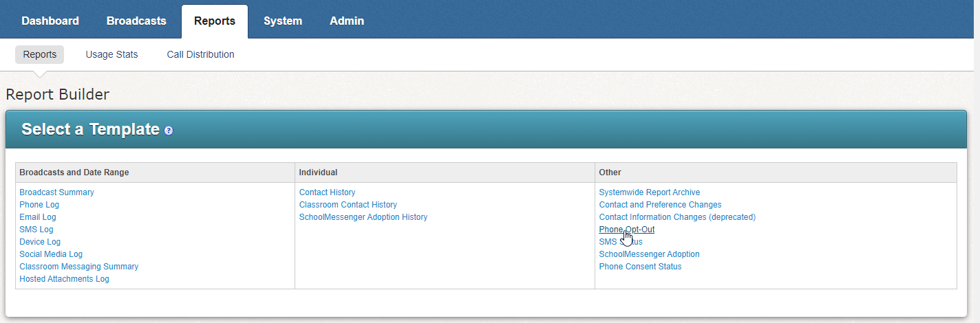Open the Contact History individual report
The width and height of the screenshot is (980, 323).
click(327, 192)
